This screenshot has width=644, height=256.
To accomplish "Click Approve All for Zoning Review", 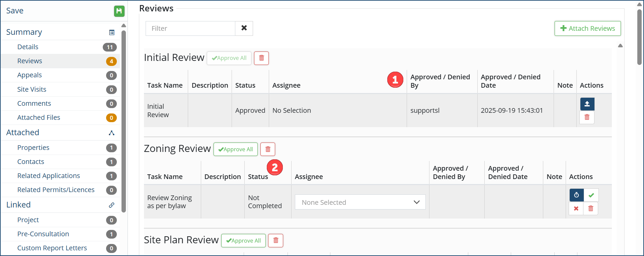I will [x=236, y=149].
